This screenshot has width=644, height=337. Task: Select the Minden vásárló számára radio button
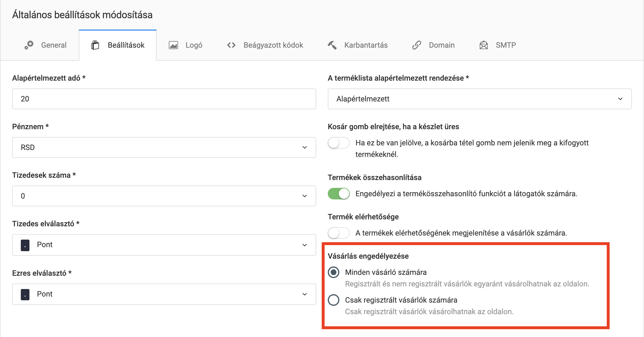coord(334,272)
